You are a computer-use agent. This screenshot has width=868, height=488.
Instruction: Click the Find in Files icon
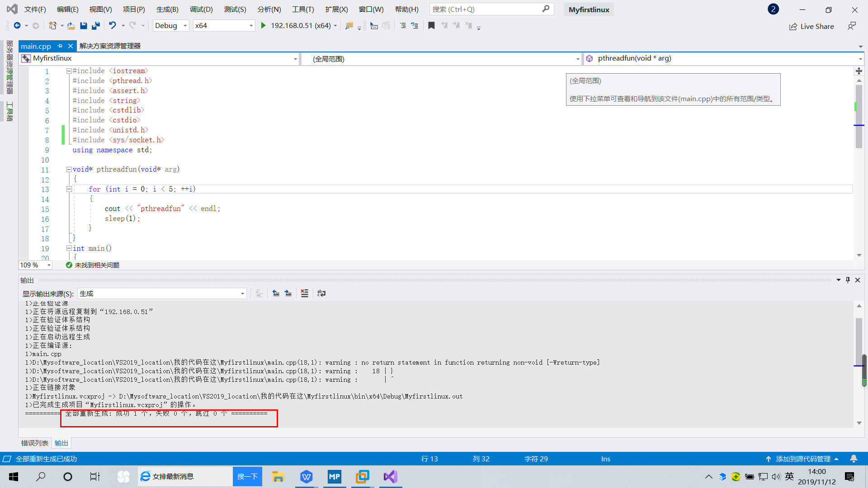click(x=349, y=26)
